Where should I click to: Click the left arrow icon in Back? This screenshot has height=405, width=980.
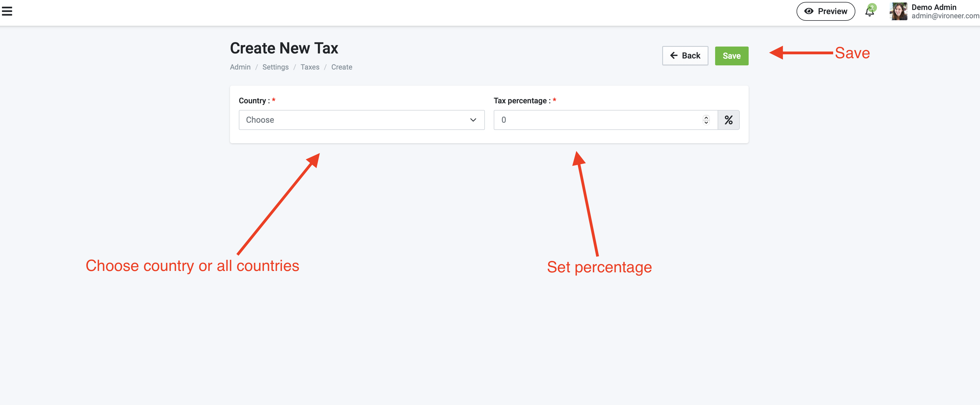pyautogui.click(x=674, y=55)
